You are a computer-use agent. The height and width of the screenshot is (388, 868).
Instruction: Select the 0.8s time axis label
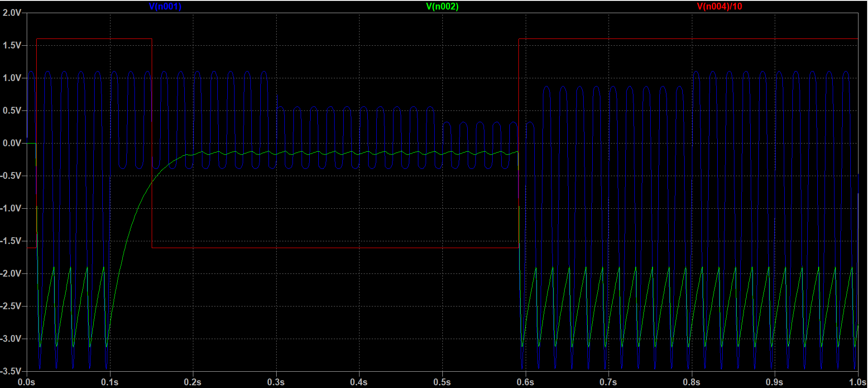tap(691, 382)
